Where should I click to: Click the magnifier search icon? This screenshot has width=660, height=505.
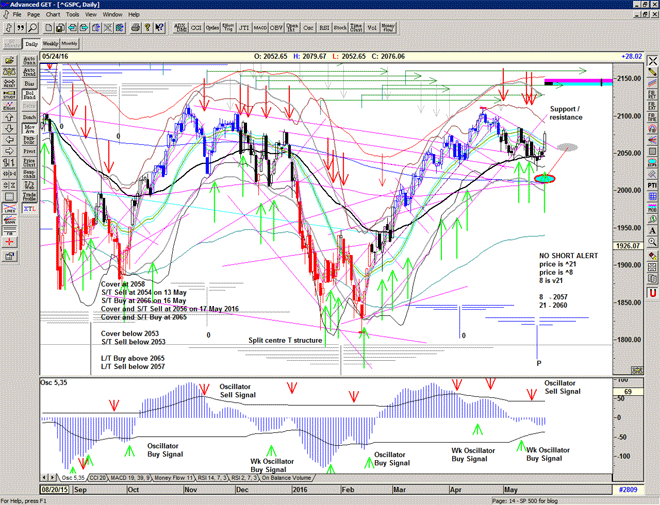[30, 29]
